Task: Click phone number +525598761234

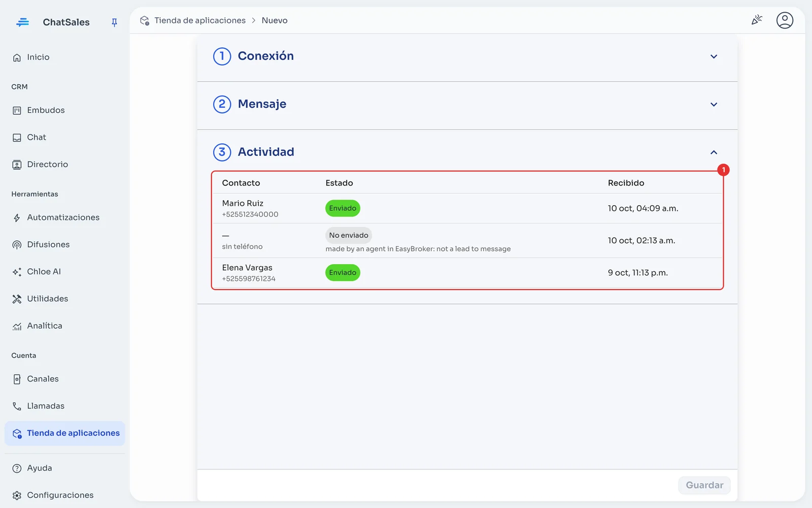Action: pos(249,279)
